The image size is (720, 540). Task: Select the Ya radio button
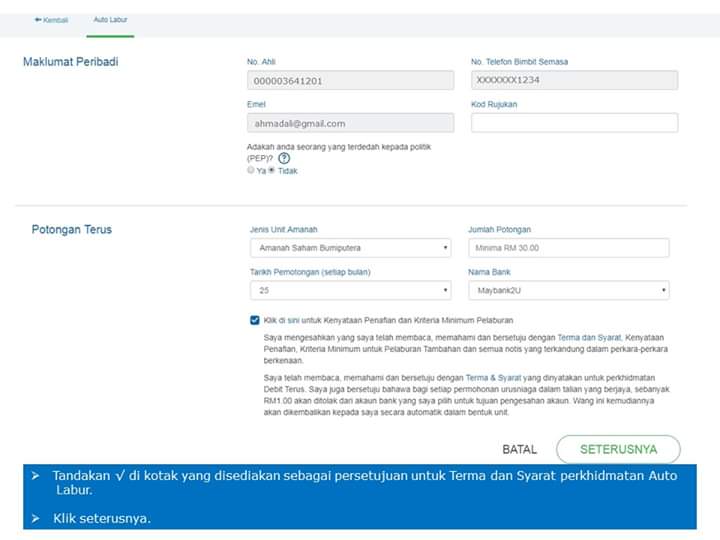pos(250,171)
